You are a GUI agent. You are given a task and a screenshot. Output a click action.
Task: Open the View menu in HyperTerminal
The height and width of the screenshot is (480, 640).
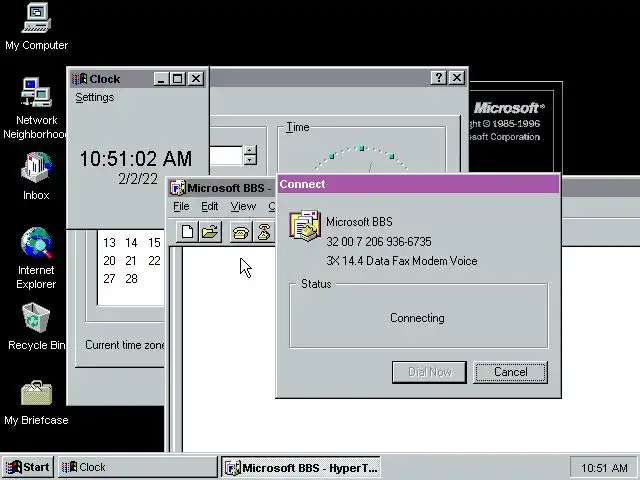[x=243, y=207]
